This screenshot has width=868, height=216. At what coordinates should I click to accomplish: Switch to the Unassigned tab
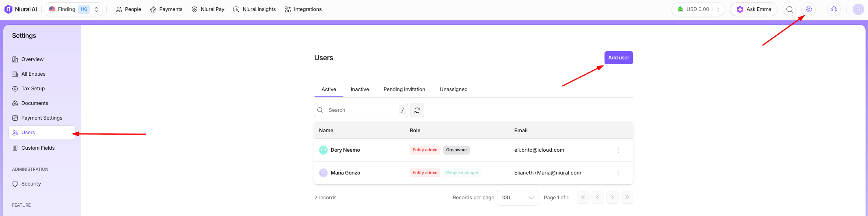453,89
